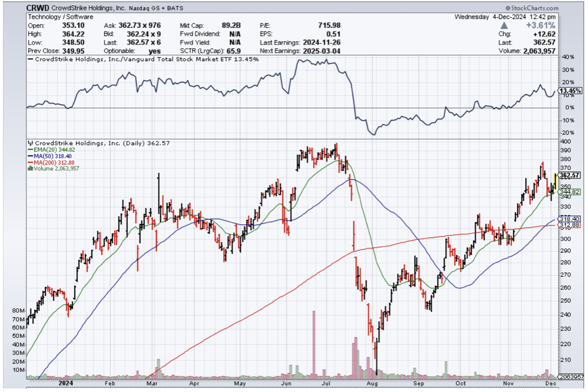Click the Fwd Dividend N/A value
The height and width of the screenshot is (392, 588).
click(235, 34)
